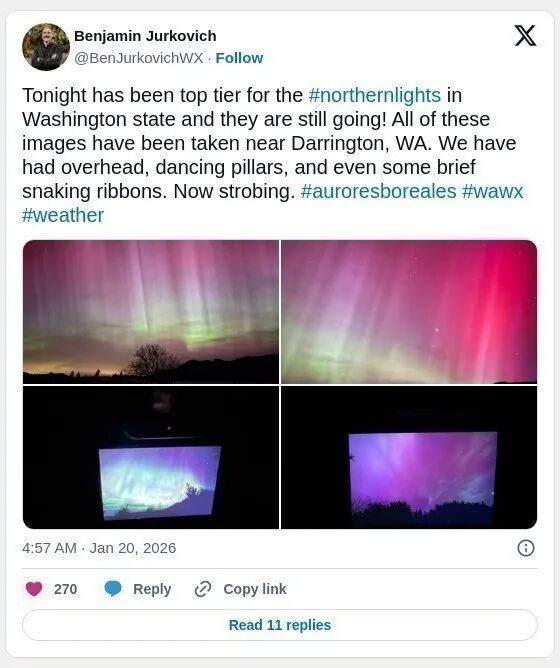The width and height of the screenshot is (560, 668).
Task: Click the copy link chain icon
Action: (x=203, y=589)
